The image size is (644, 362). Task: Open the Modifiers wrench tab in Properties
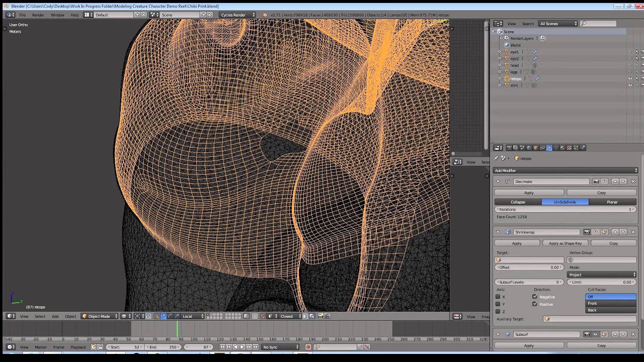click(x=549, y=148)
